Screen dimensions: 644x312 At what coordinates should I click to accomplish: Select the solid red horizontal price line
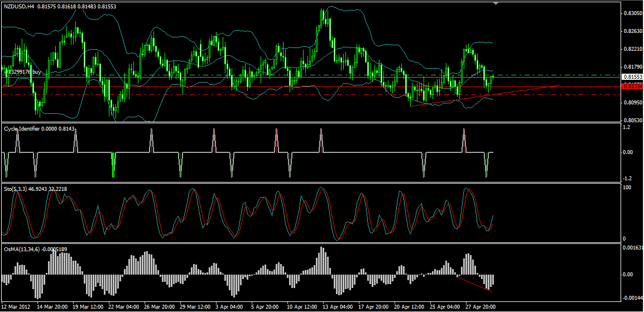[310, 87]
